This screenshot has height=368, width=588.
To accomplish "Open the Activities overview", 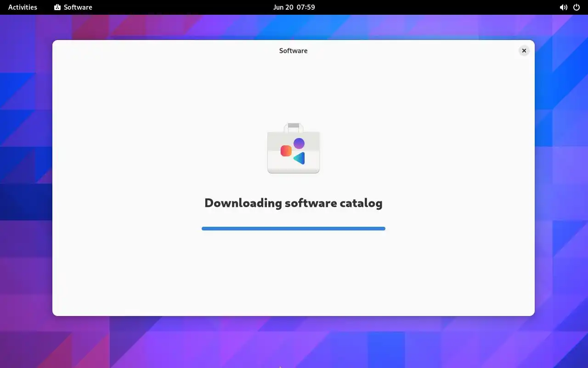I will (x=23, y=7).
